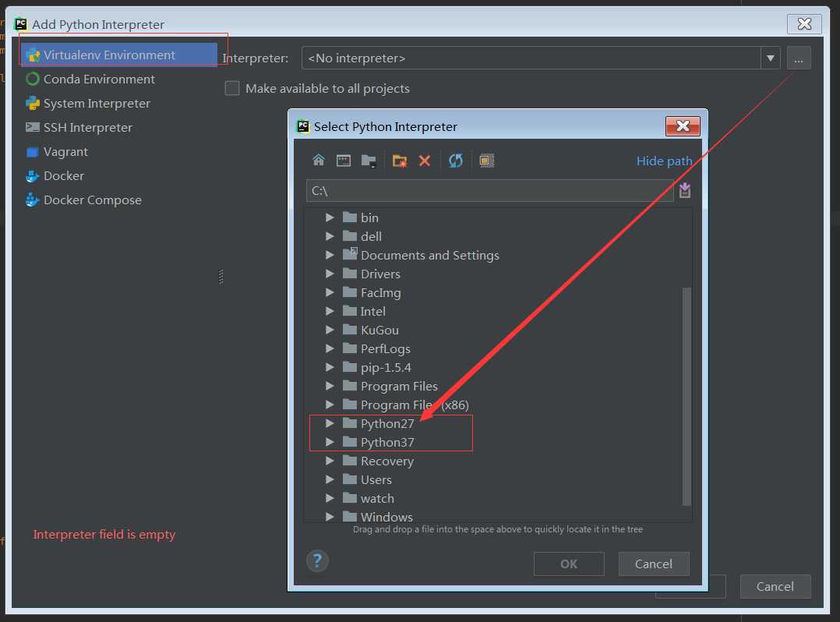Click the sidebar splitter handle dots
Image resolution: width=840 pixels, height=622 pixels.
(x=221, y=277)
